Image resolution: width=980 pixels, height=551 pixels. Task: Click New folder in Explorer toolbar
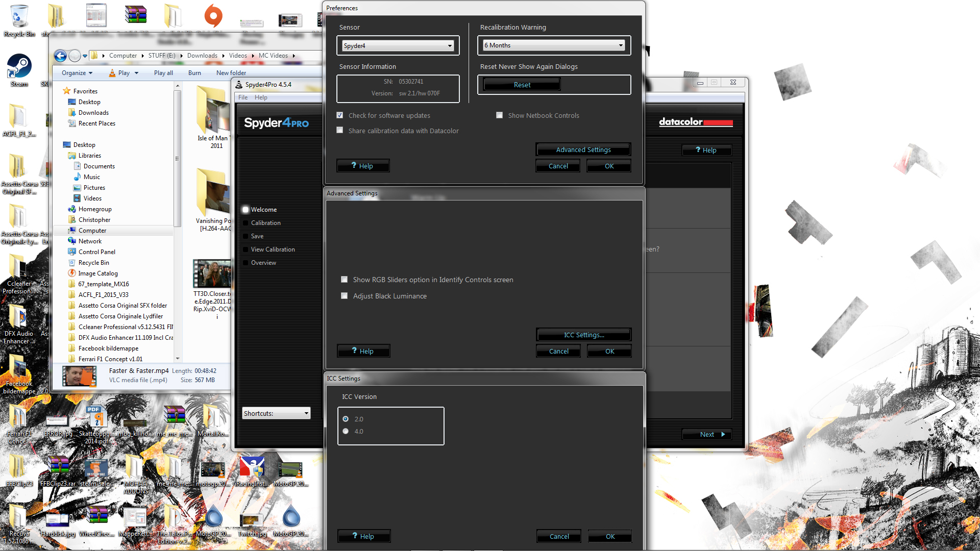click(x=231, y=73)
